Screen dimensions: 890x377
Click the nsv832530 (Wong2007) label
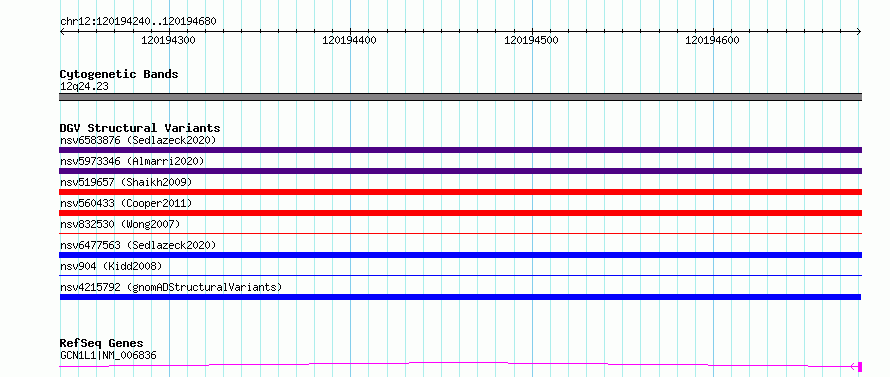pos(120,224)
